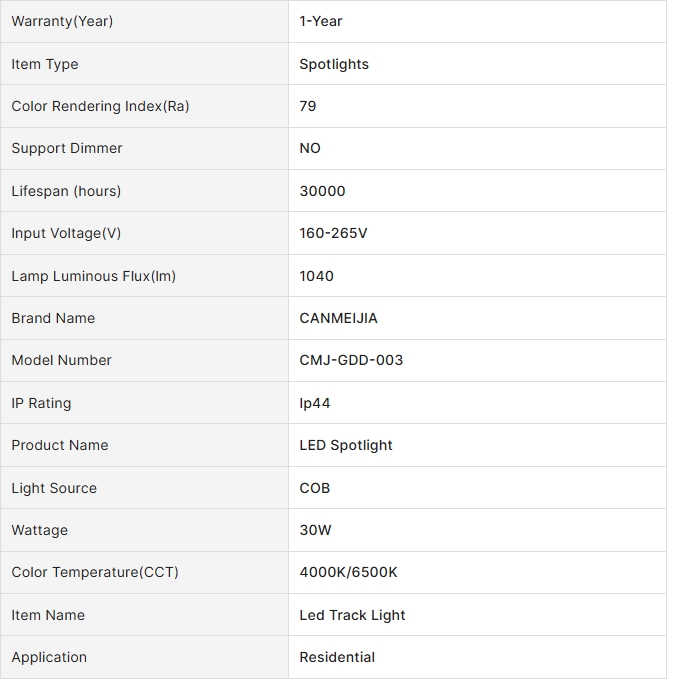
Task: Click the Color Temperature(CCT) label
Action: click(95, 572)
